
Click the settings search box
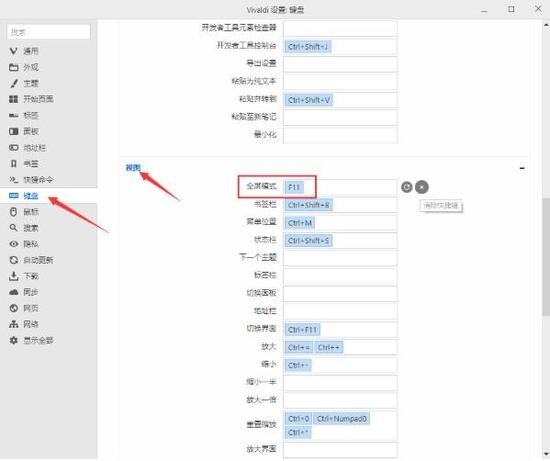[49, 32]
